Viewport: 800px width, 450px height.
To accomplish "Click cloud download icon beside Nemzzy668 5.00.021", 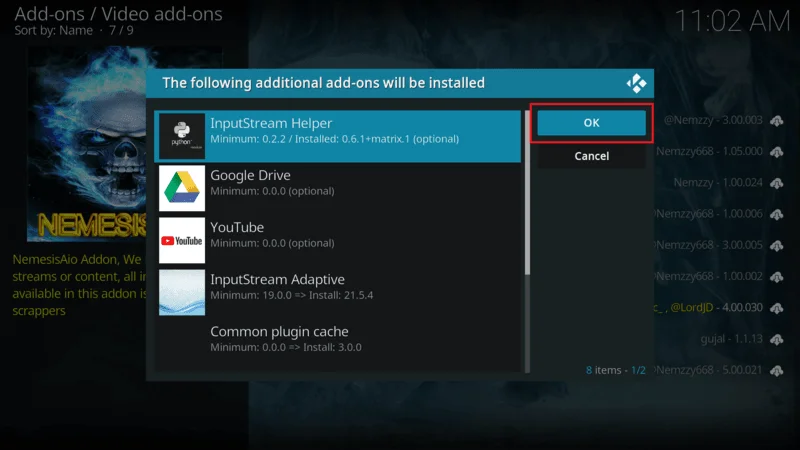I will click(x=777, y=370).
